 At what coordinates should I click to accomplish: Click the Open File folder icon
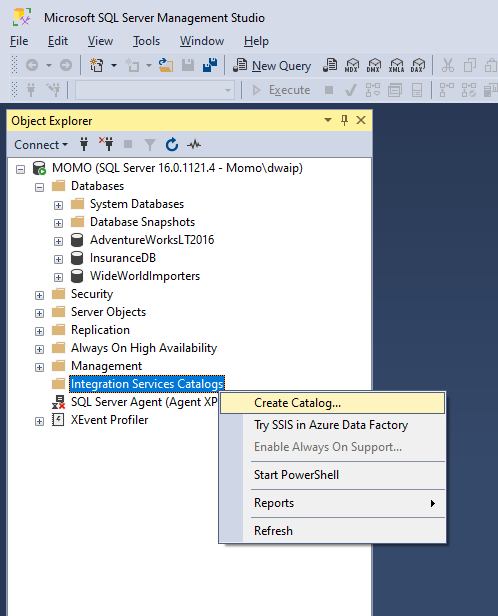tap(166, 66)
